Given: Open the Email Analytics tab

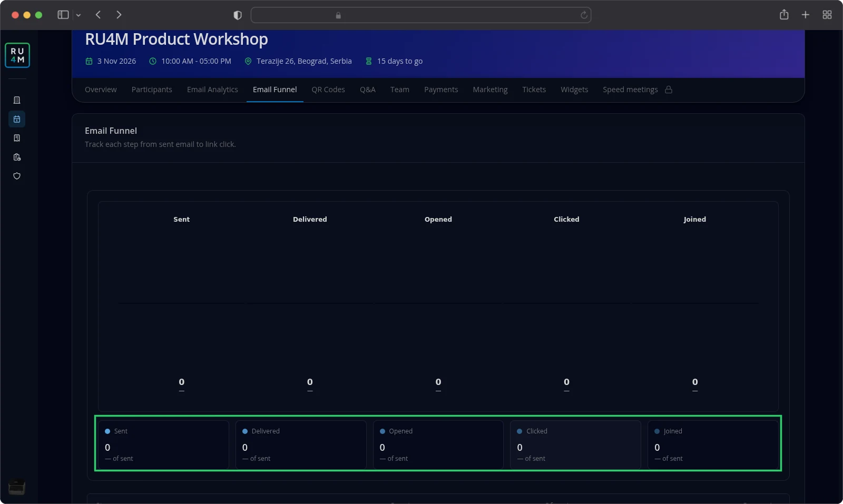Looking at the screenshot, I should pos(212,90).
